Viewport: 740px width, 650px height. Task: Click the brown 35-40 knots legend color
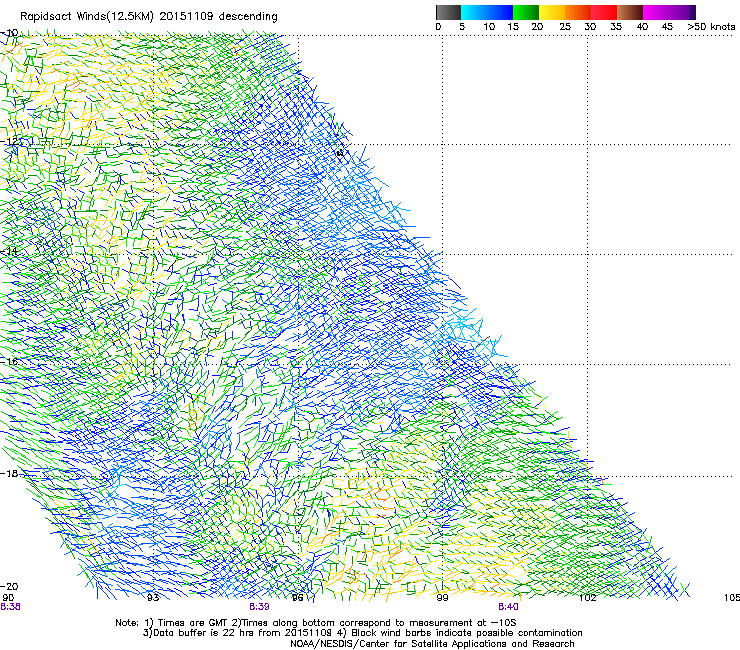coord(630,12)
